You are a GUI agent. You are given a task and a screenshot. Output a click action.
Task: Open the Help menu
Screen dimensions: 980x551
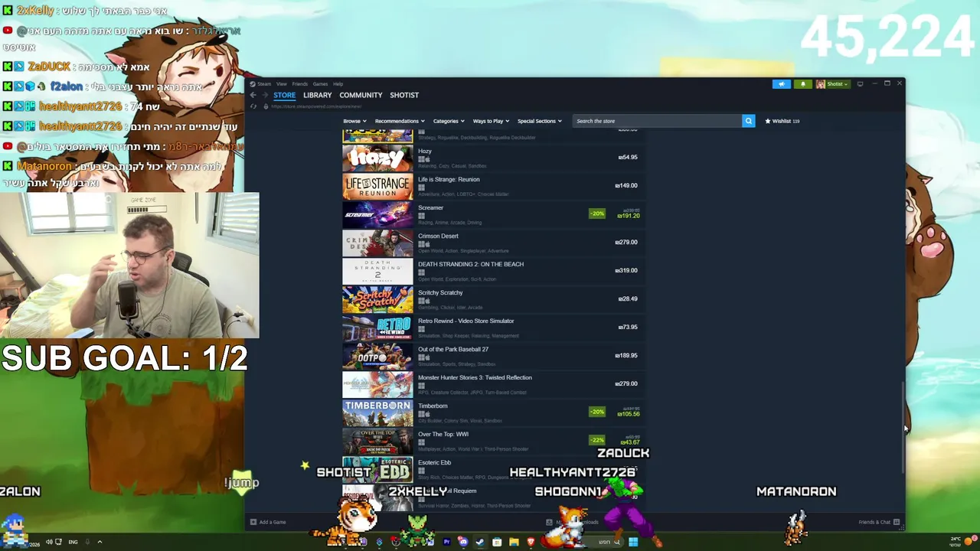point(338,84)
